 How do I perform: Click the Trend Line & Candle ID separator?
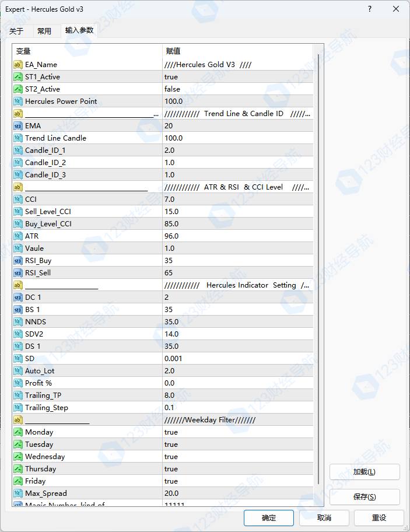tap(238, 114)
